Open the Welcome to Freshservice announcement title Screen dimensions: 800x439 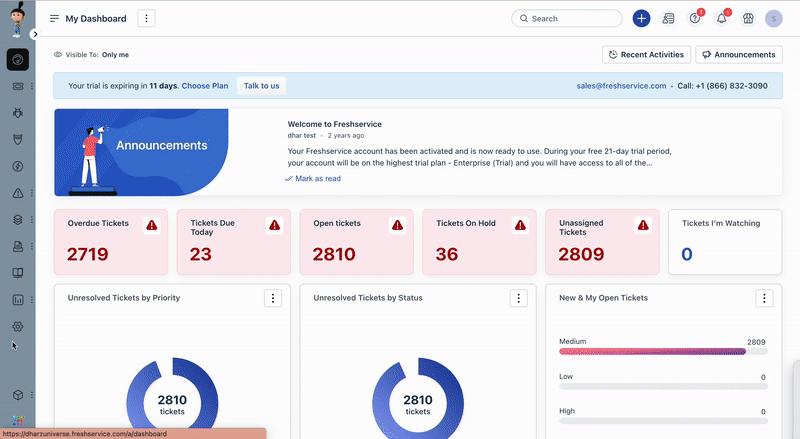tap(335, 124)
